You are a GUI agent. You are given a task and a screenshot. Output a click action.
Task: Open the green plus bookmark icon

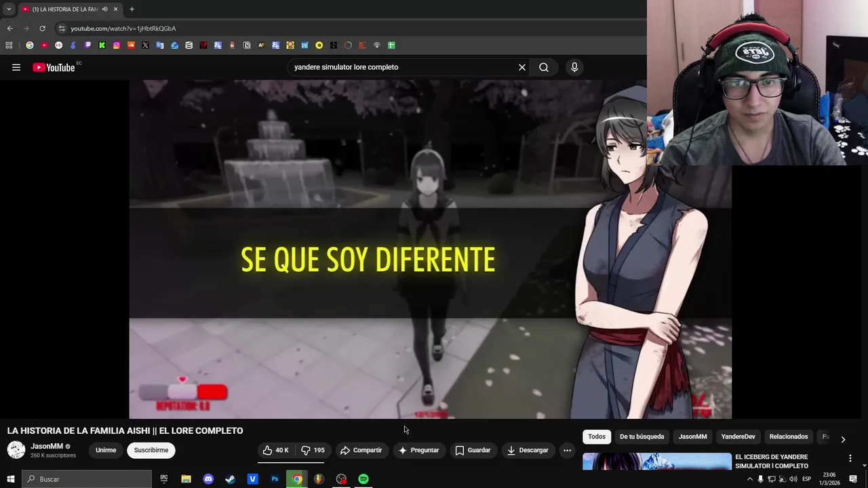(x=391, y=45)
